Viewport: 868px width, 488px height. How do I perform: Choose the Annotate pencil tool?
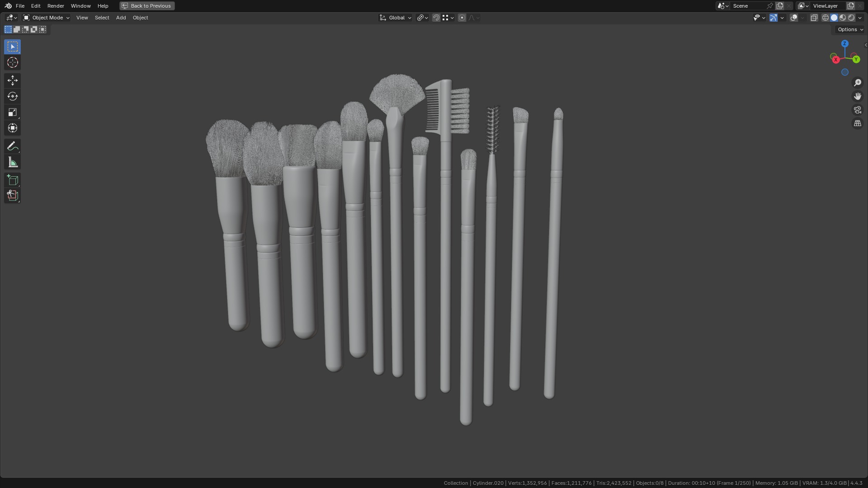pos(12,146)
